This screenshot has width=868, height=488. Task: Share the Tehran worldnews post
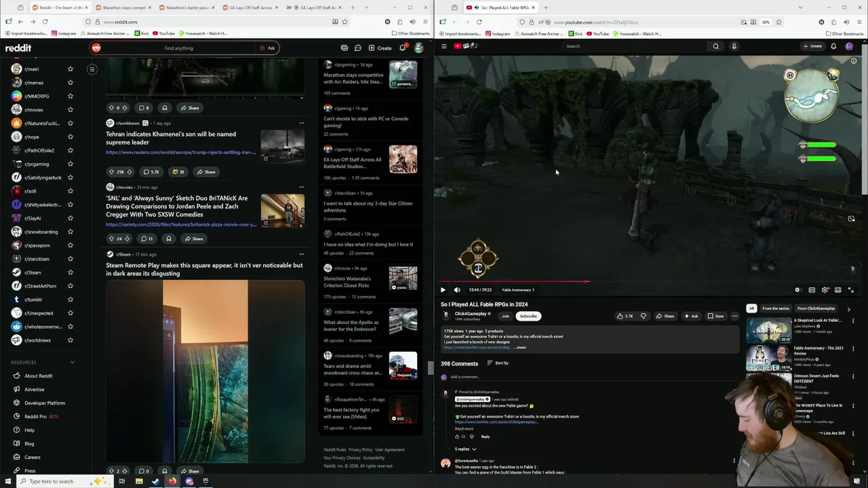pyautogui.click(x=205, y=171)
